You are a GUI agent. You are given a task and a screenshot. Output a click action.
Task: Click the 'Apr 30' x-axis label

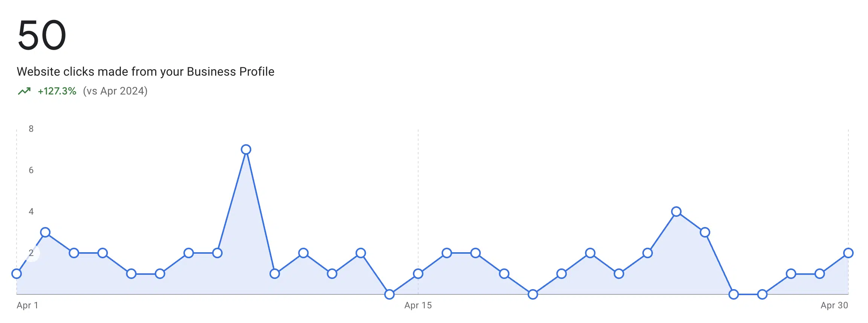834,305
